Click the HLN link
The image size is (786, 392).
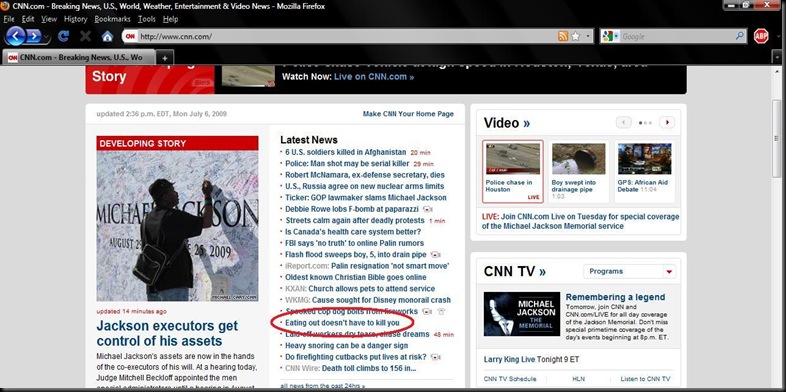(x=578, y=379)
